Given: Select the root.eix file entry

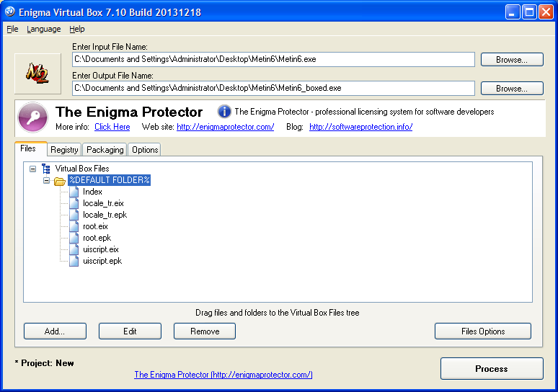Looking at the screenshot, I should (x=95, y=226).
